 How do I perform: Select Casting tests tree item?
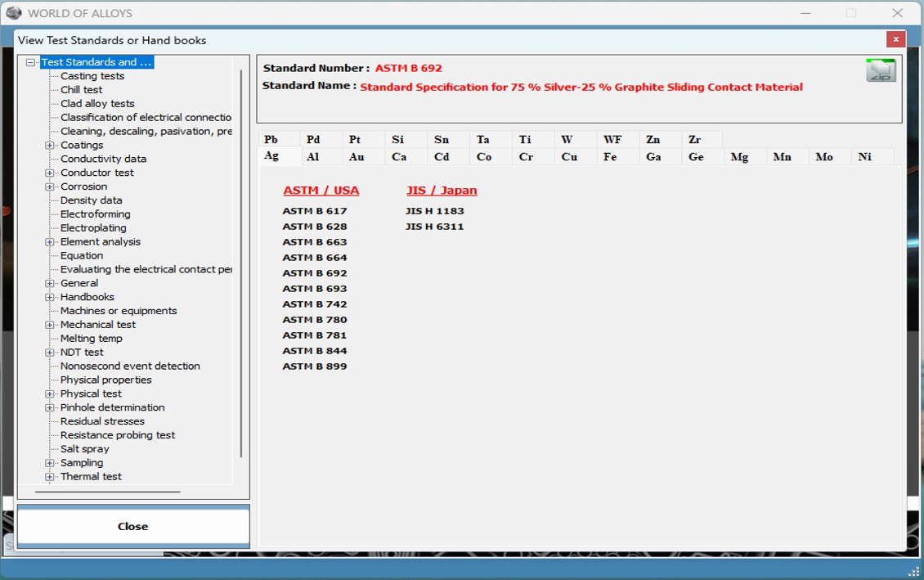(x=92, y=76)
